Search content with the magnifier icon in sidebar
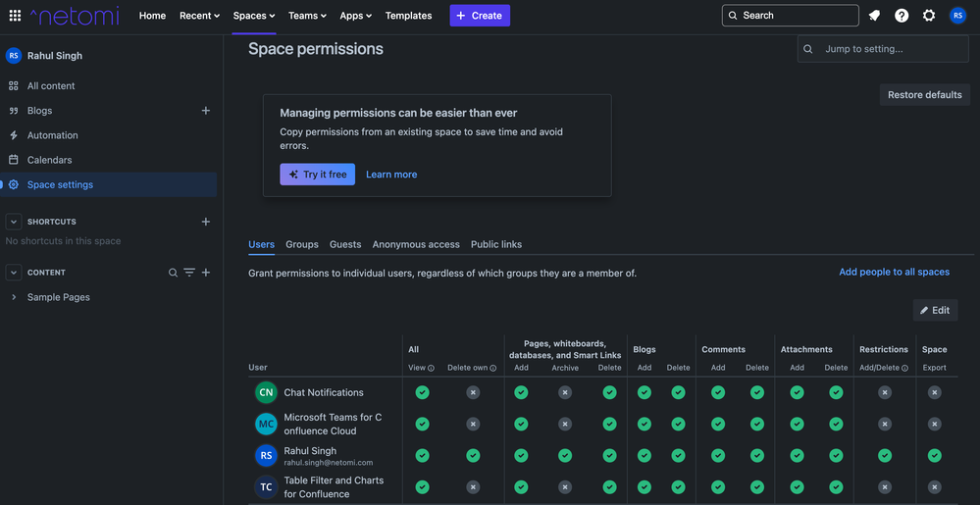Screen dimensions: 980x505 [173, 273]
